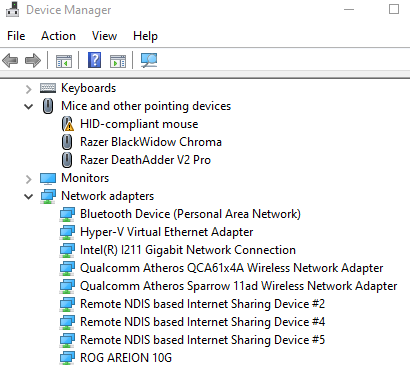Select Qualcomm Atheros Sparrow 11ad Wireless Adapter

point(238,286)
